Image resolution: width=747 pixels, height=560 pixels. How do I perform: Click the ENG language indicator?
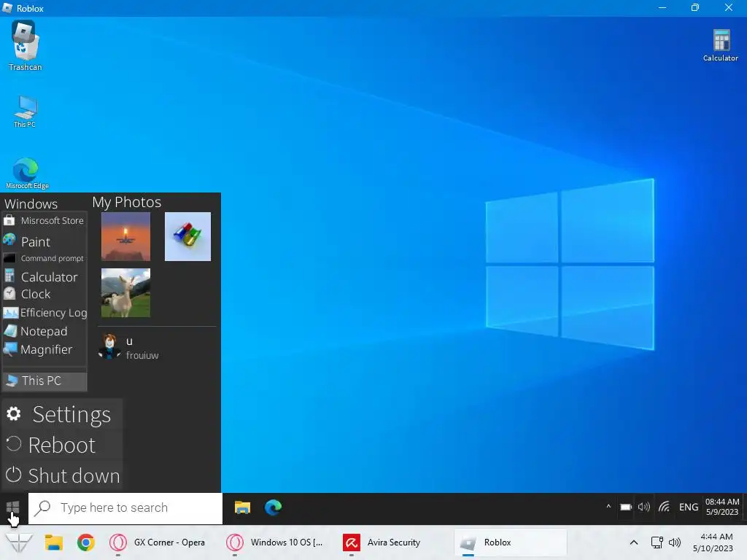pos(689,507)
